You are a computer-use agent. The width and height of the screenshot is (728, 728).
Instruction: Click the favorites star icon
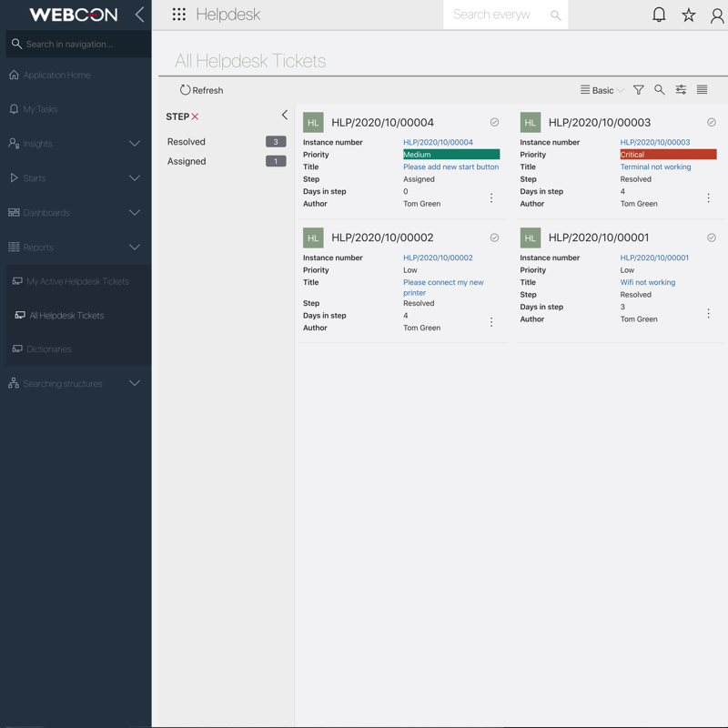click(689, 15)
